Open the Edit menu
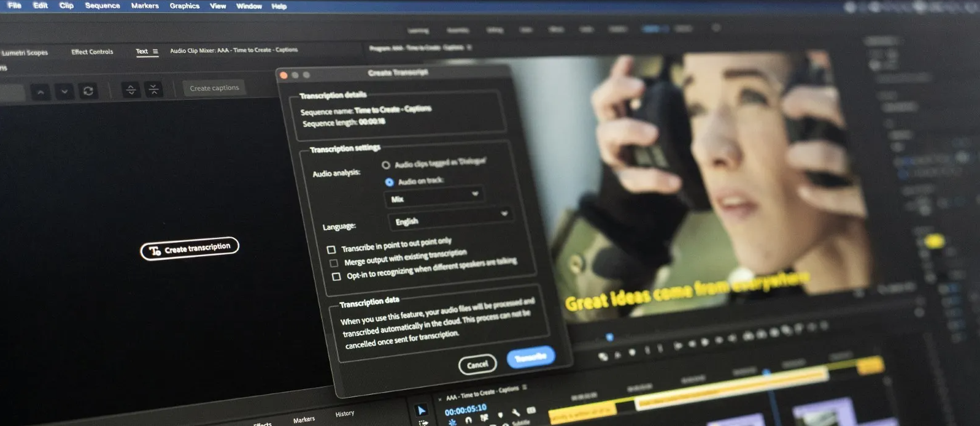The width and height of the screenshot is (980, 426). 41,6
